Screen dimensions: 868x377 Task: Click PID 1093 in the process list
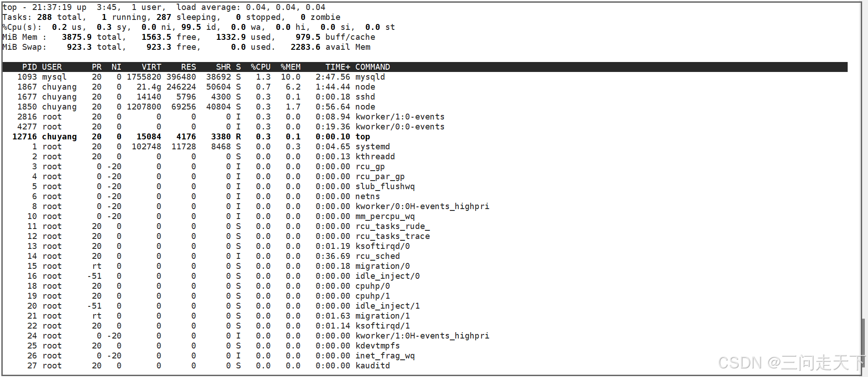[x=27, y=77]
